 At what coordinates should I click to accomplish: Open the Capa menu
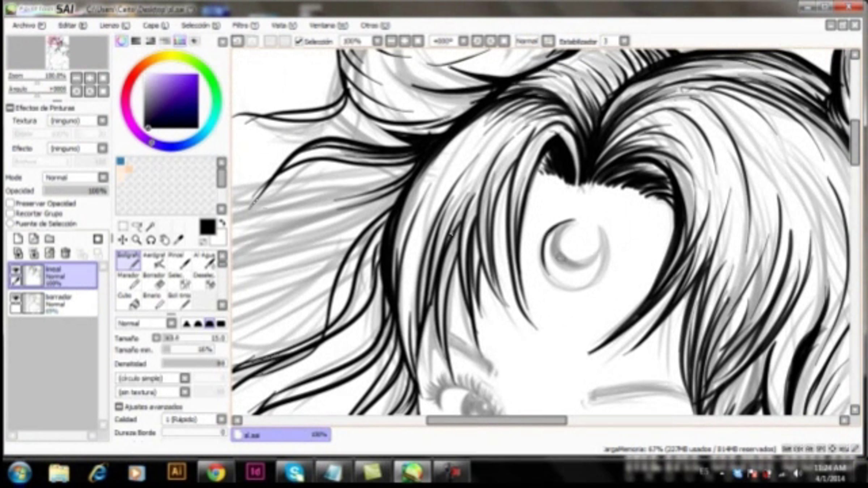[156, 25]
